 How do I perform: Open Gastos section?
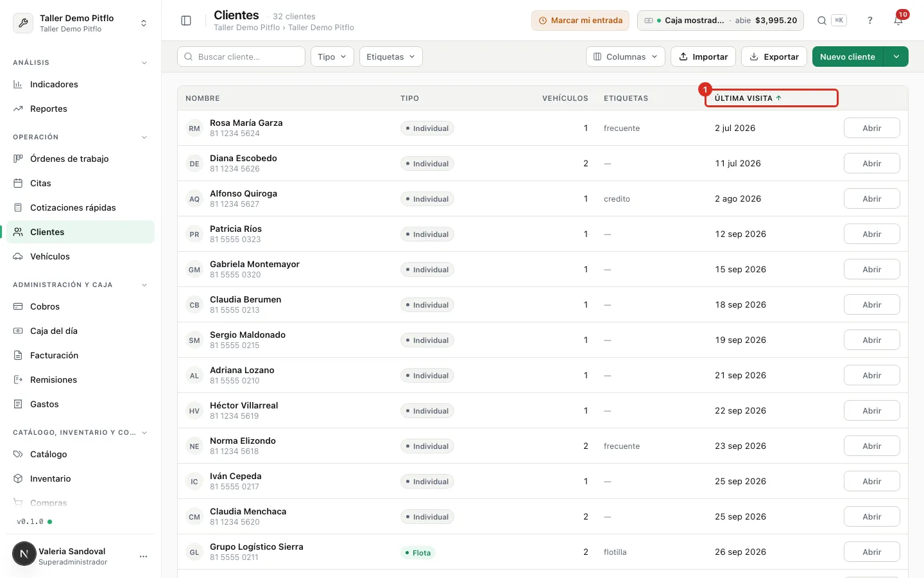(x=80, y=404)
